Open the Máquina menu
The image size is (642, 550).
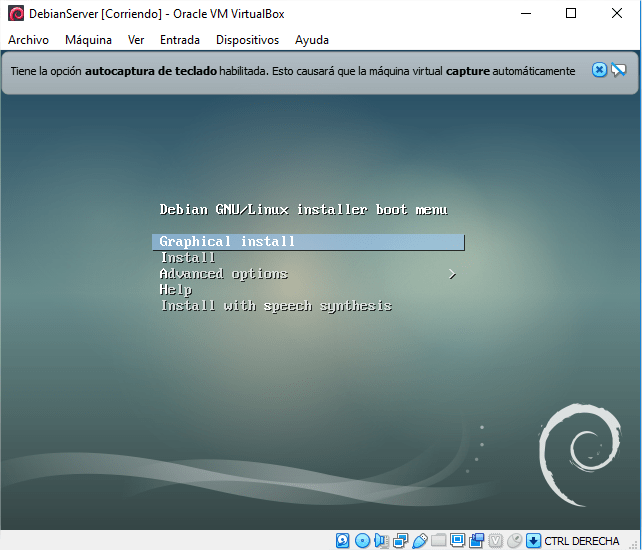point(88,40)
